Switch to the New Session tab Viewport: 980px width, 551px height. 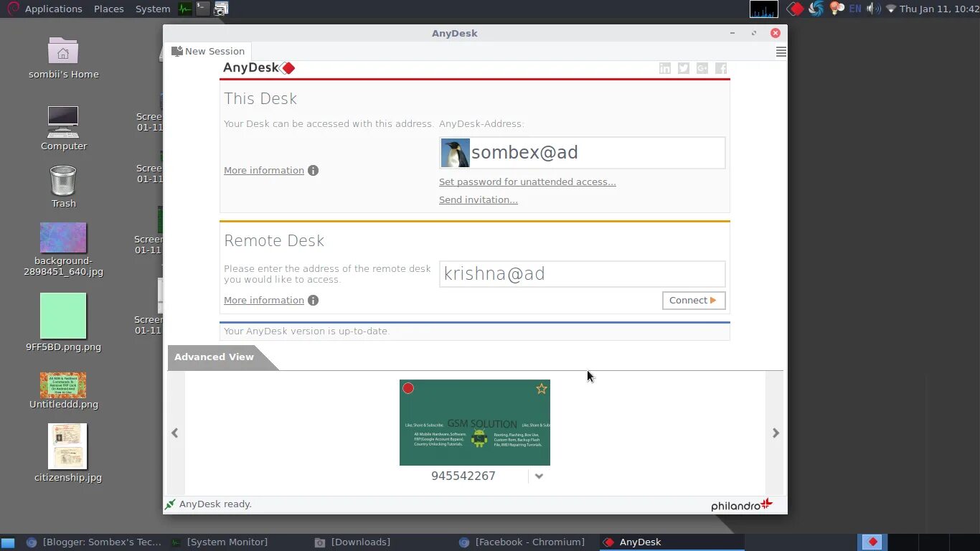pyautogui.click(x=208, y=51)
